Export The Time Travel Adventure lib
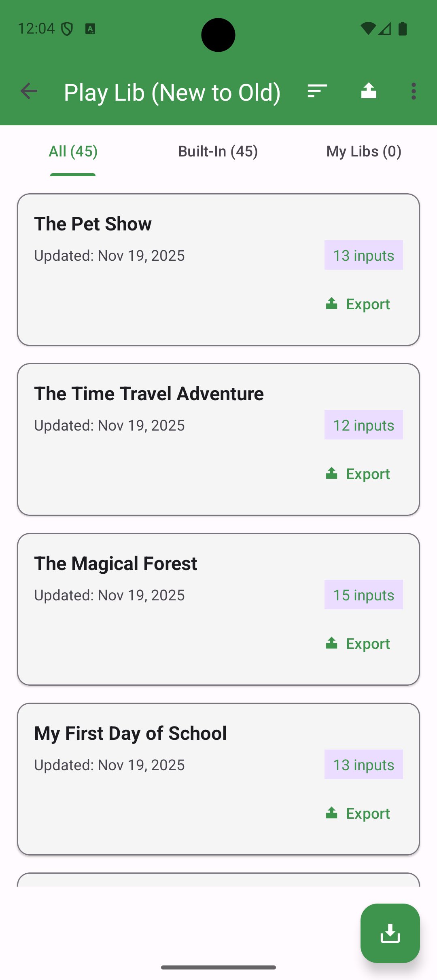The width and height of the screenshot is (437, 980). tap(358, 474)
